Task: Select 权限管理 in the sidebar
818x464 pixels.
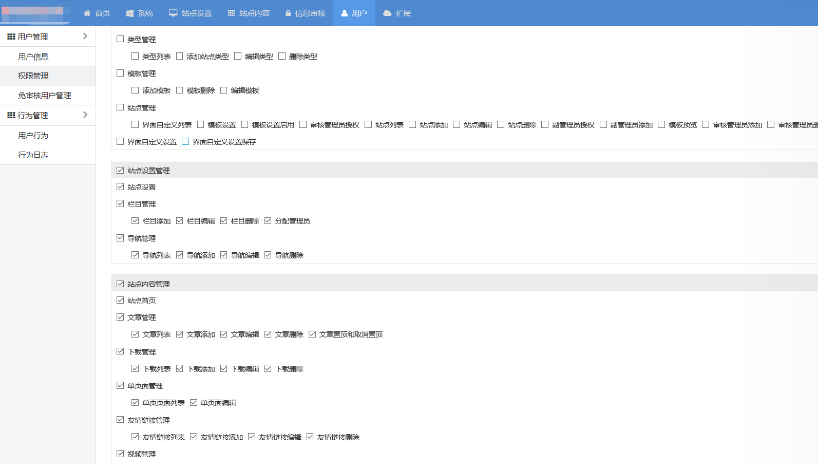Action: coord(33,75)
